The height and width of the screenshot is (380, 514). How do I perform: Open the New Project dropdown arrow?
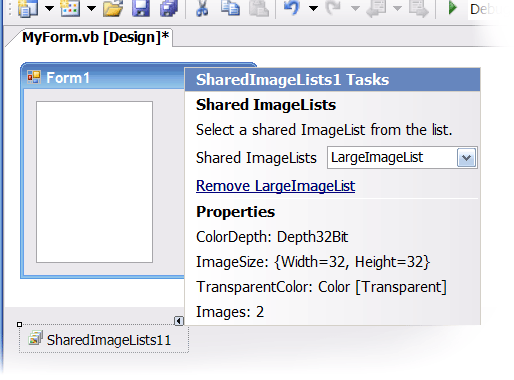click(49, 8)
